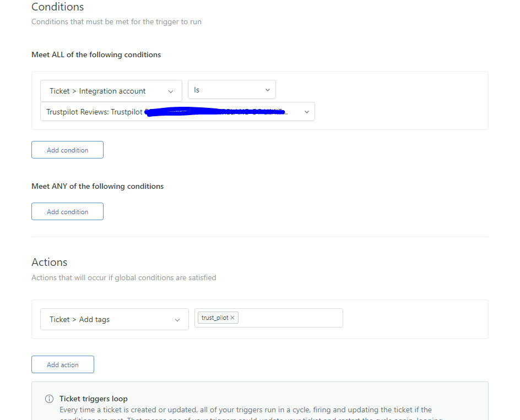This screenshot has height=420, width=520.
Task: Select the trust_pilot tag chip
Action: tap(215, 317)
